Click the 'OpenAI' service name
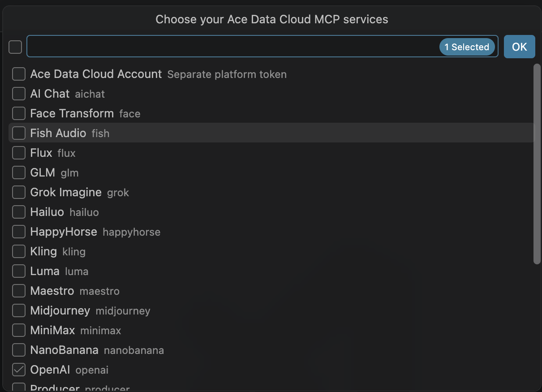Image resolution: width=542 pixels, height=392 pixels. pyautogui.click(x=50, y=370)
